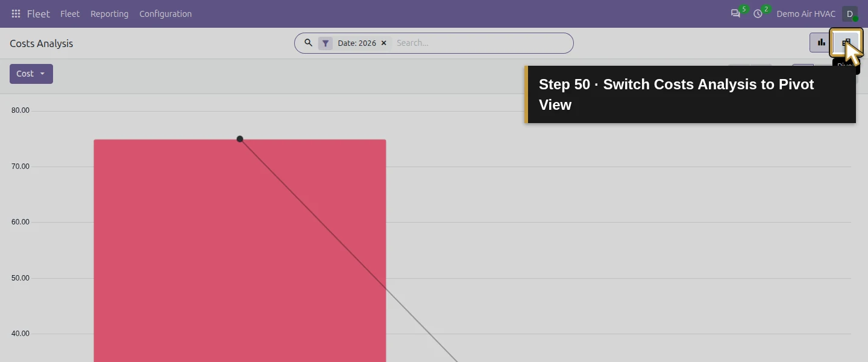Click the red bar in the chart
868x362 pixels.
click(240, 251)
